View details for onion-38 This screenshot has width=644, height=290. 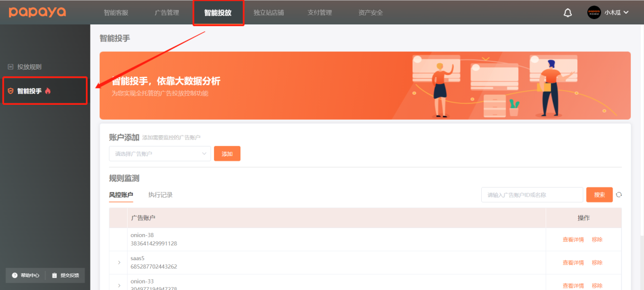[573, 239]
